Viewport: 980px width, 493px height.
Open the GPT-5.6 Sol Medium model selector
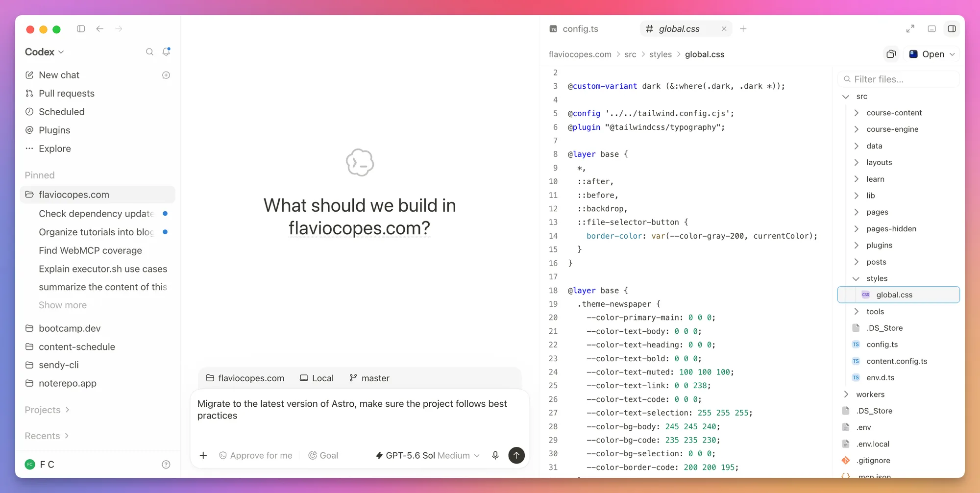tap(427, 455)
